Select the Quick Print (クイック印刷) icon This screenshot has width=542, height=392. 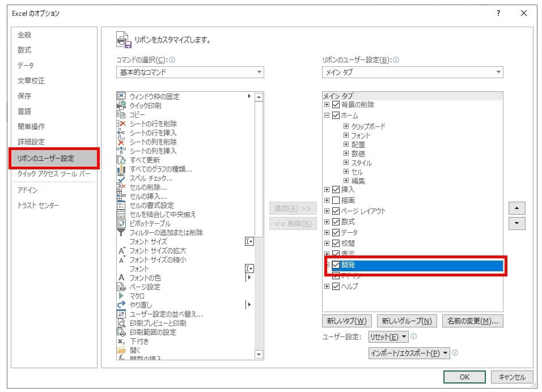tap(121, 105)
